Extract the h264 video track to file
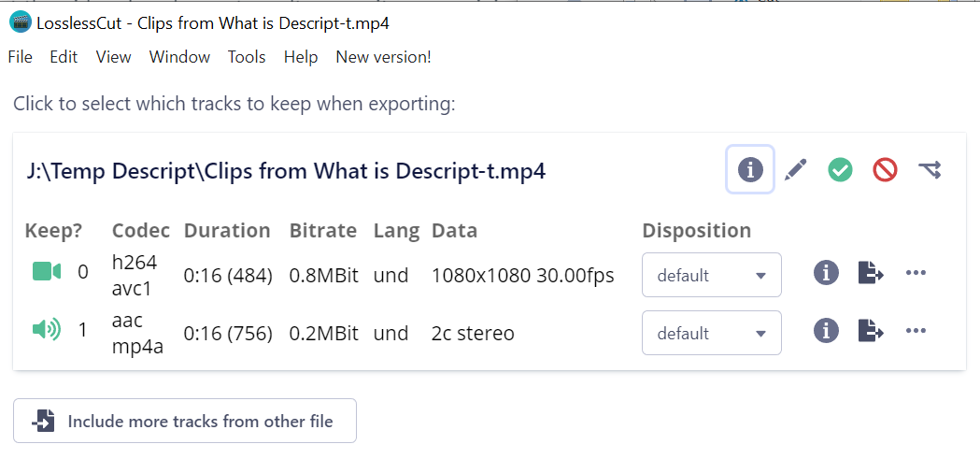Image resolution: width=980 pixels, height=473 pixels. coord(870,273)
